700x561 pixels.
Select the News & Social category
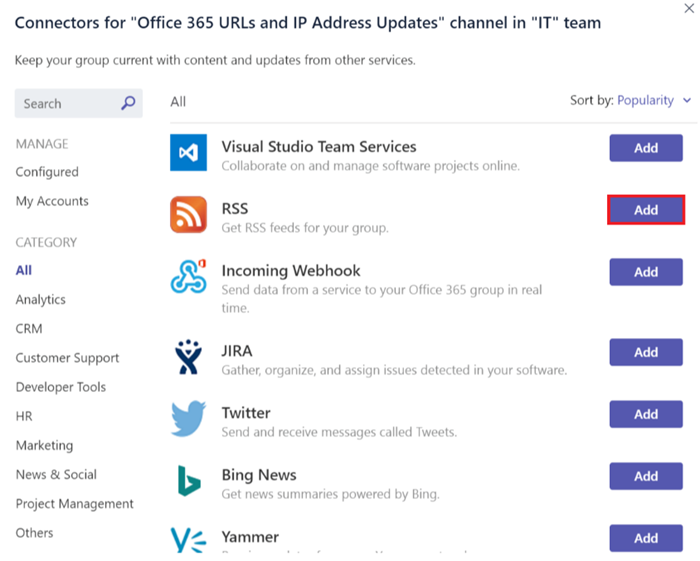coord(56,474)
